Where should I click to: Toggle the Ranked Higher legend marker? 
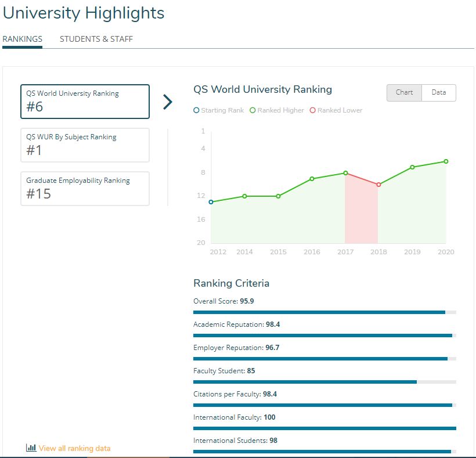coord(253,110)
